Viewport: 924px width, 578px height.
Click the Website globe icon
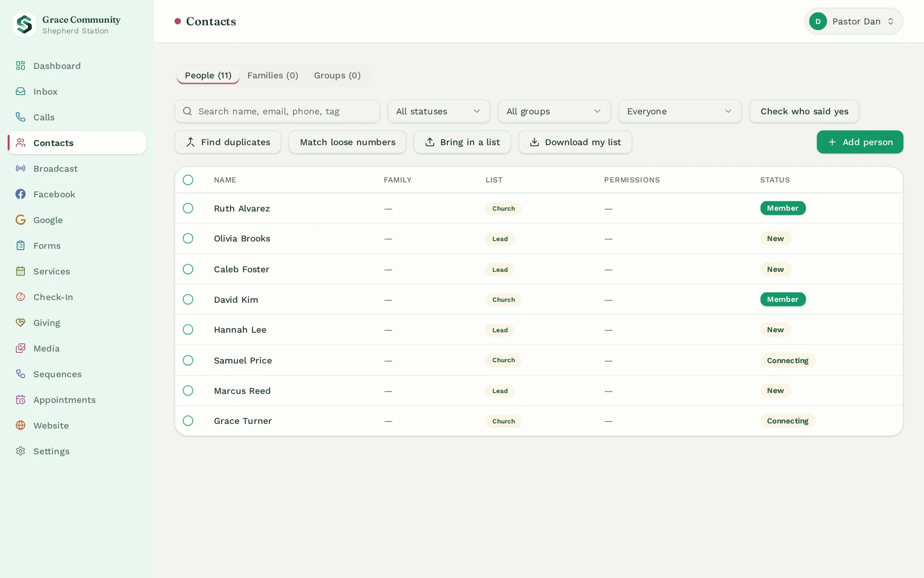[21, 425]
